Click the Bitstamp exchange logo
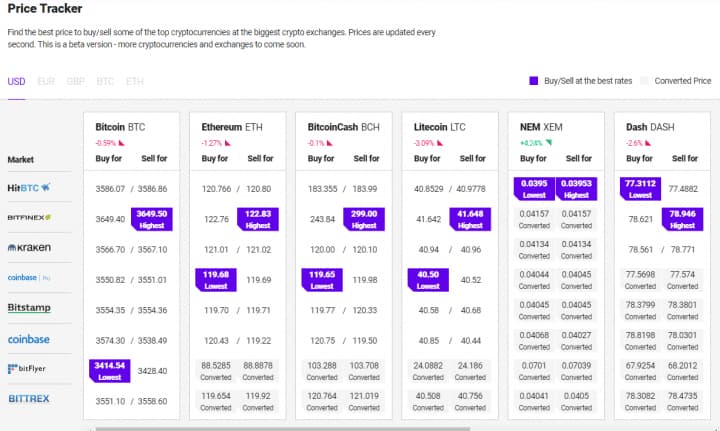This screenshot has width=720, height=431. point(30,308)
